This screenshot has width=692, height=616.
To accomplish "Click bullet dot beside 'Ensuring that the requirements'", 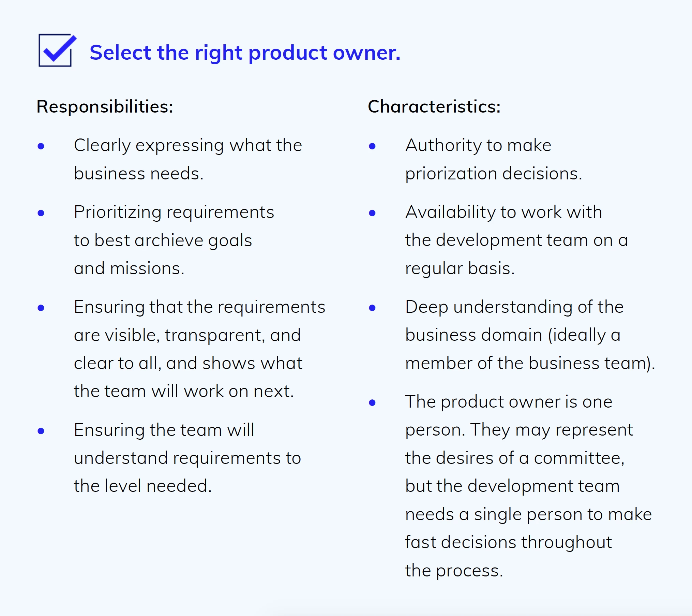I will pyautogui.click(x=41, y=308).
